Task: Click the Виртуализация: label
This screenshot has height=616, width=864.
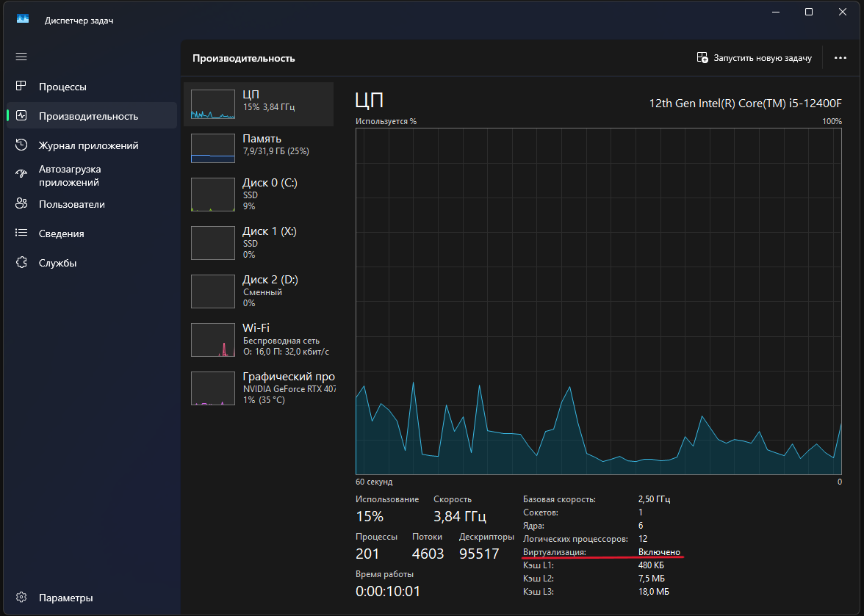Action: click(554, 552)
